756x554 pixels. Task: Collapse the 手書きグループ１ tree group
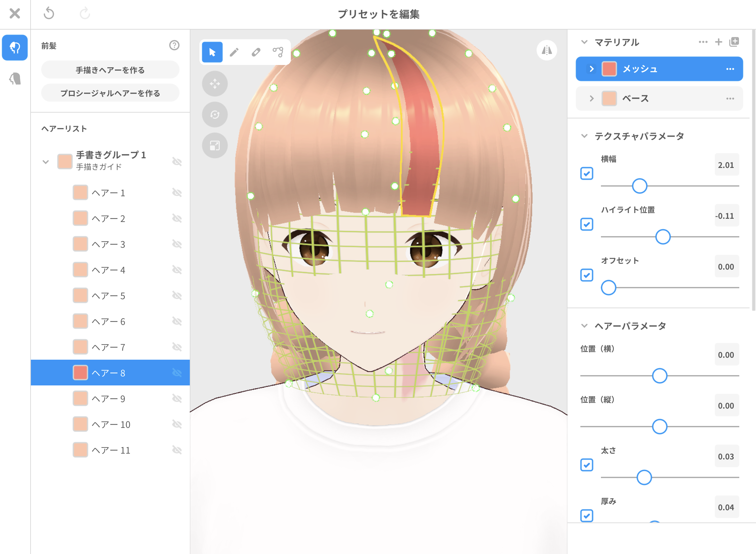pyautogui.click(x=46, y=162)
